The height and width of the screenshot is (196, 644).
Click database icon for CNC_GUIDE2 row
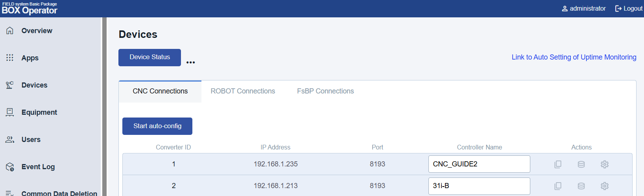tap(581, 164)
